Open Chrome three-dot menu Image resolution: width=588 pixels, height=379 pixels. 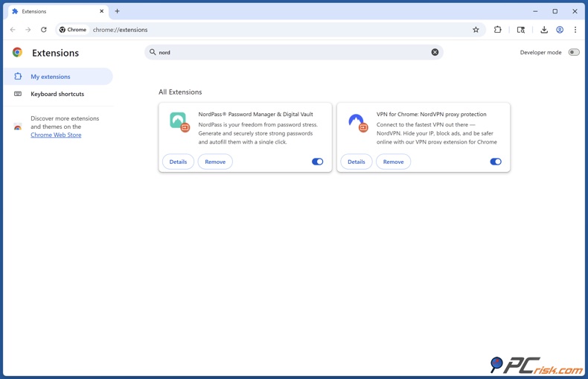point(575,30)
